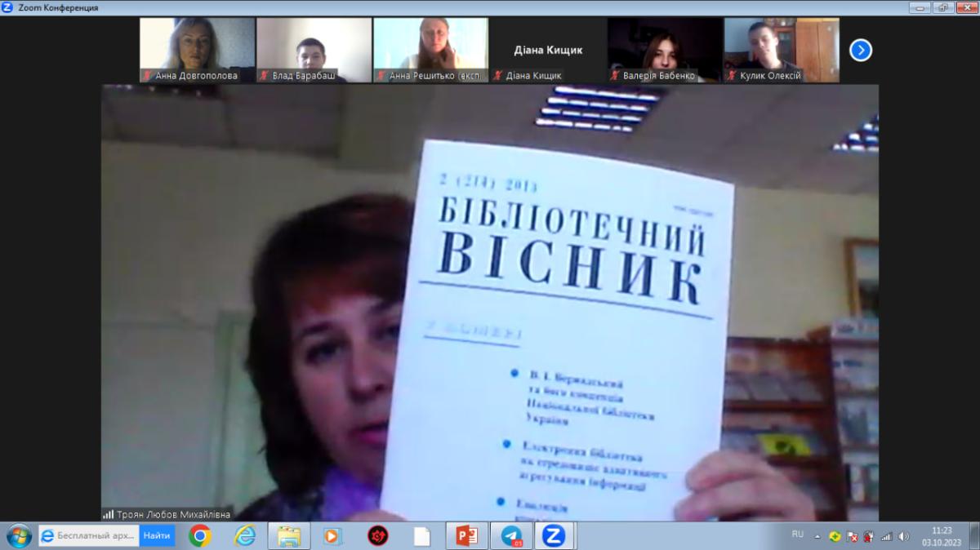Open media player icon in taskbar
980x550 pixels.
[332, 536]
